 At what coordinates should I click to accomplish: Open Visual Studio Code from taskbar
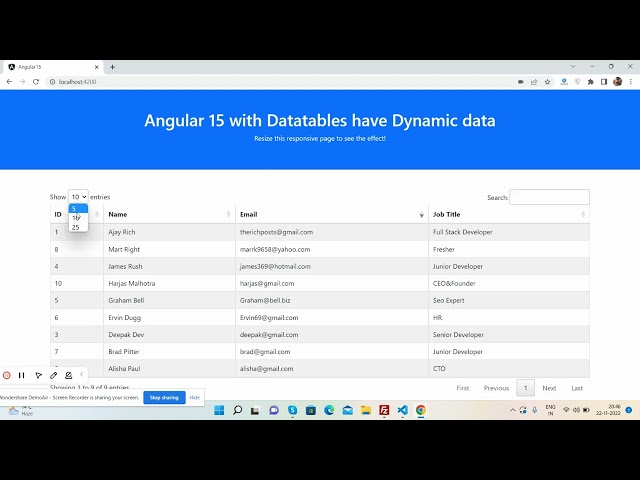(x=402, y=410)
